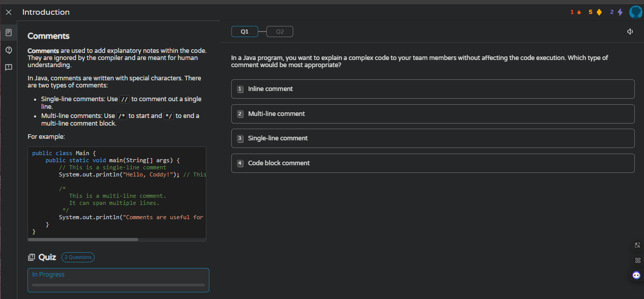The width and height of the screenshot is (644, 299).
Task: Click the code block horizontal scrollbar
Action: click(83, 239)
